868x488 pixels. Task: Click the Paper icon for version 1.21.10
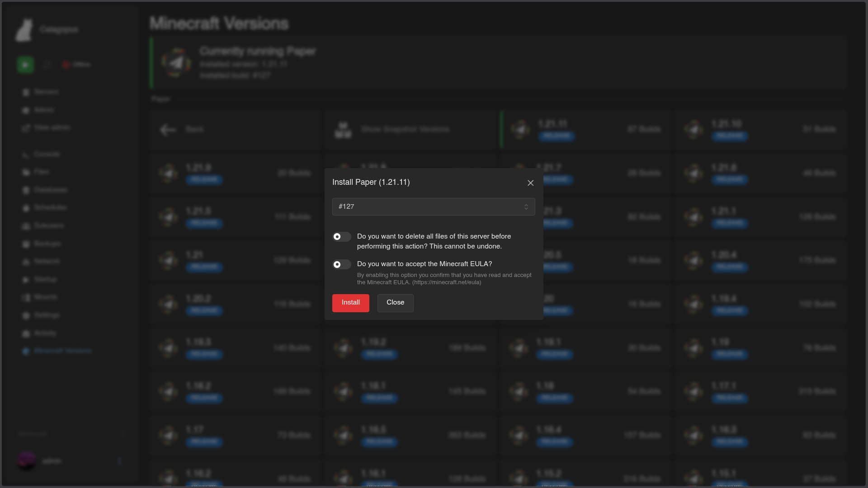pyautogui.click(x=693, y=130)
